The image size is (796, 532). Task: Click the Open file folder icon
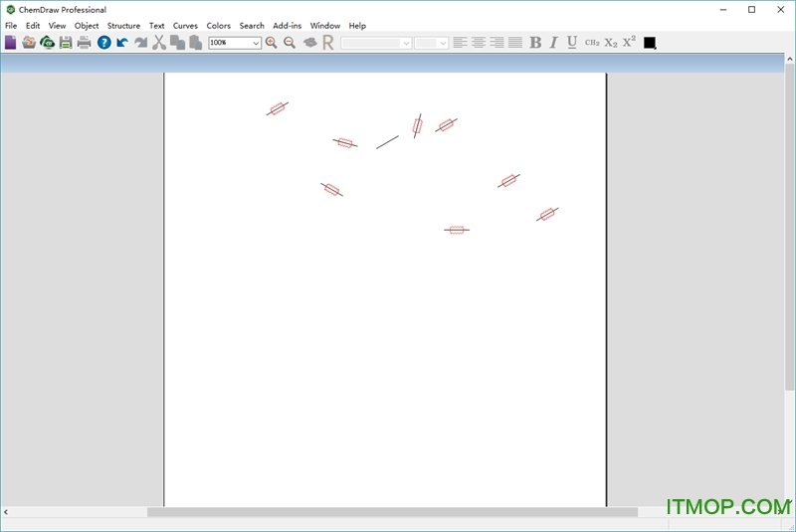pyautogui.click(x=29, y=43)
